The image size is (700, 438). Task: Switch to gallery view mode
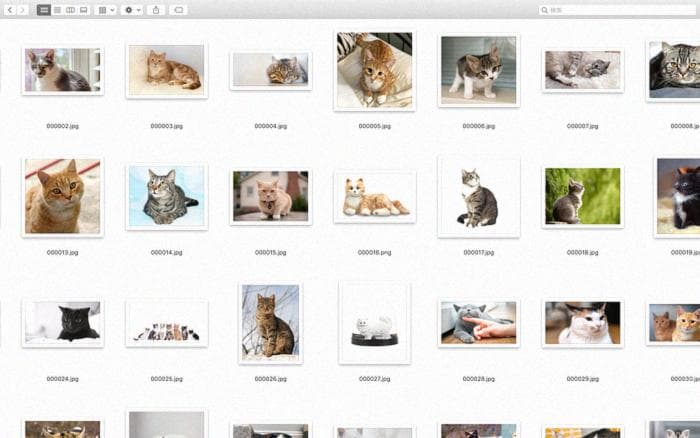83,10
